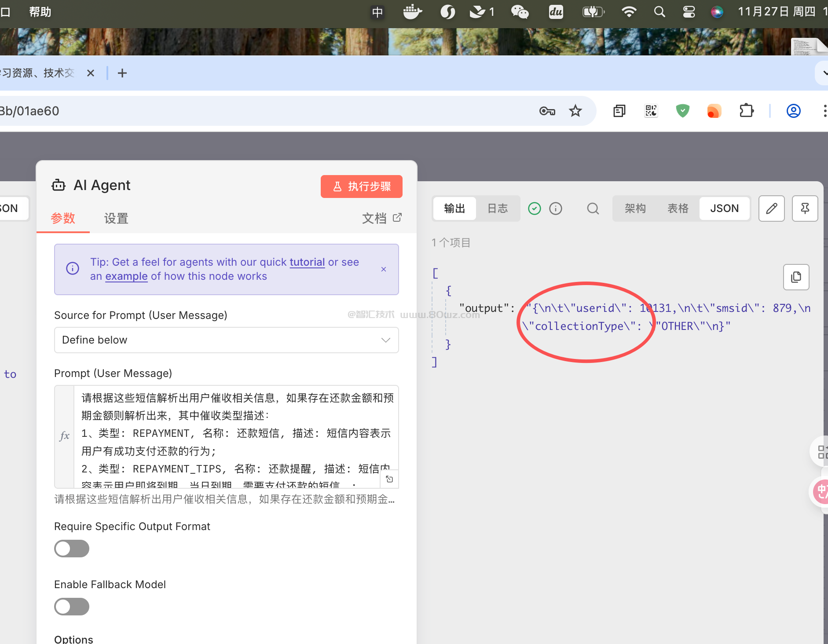
Task: Open Source for Prompt dropdown
Action: coord(226,340)
